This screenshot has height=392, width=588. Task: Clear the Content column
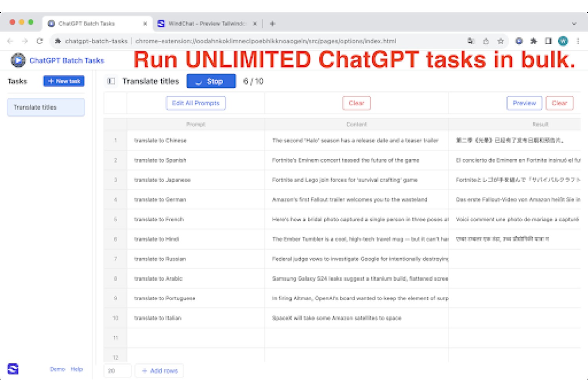tap(357, 103)
